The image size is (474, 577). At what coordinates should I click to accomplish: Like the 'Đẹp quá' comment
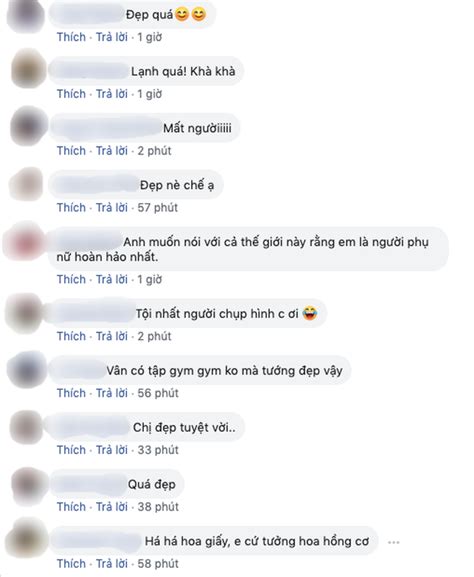[x=71, y=37]
